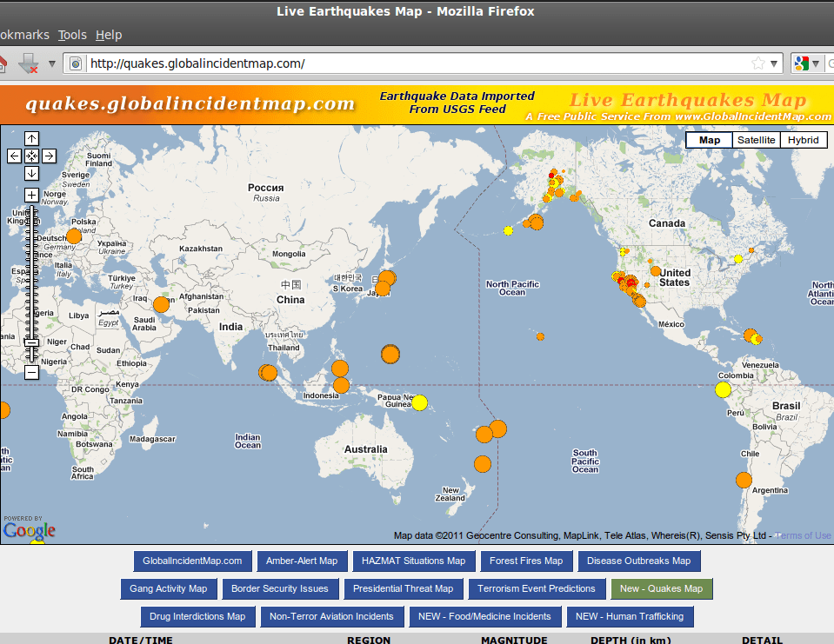Open the Help menu
834x644 pixels.
[x=109, y=35]
